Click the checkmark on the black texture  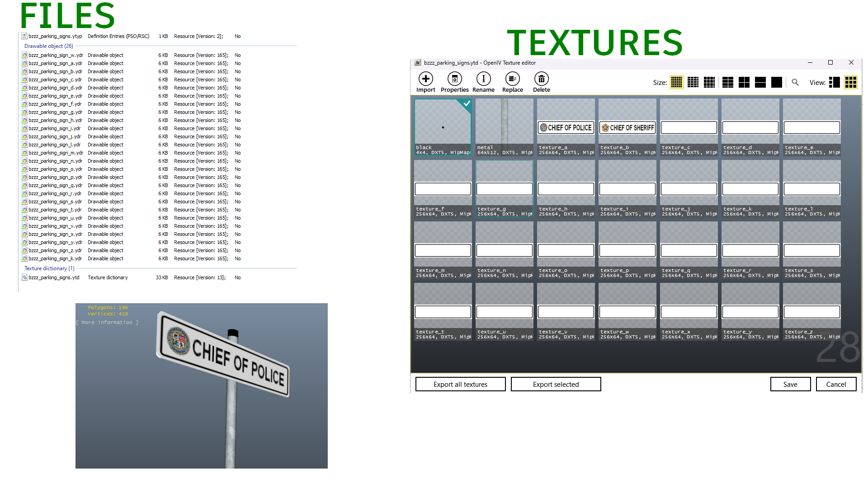[x=467, y=103]
